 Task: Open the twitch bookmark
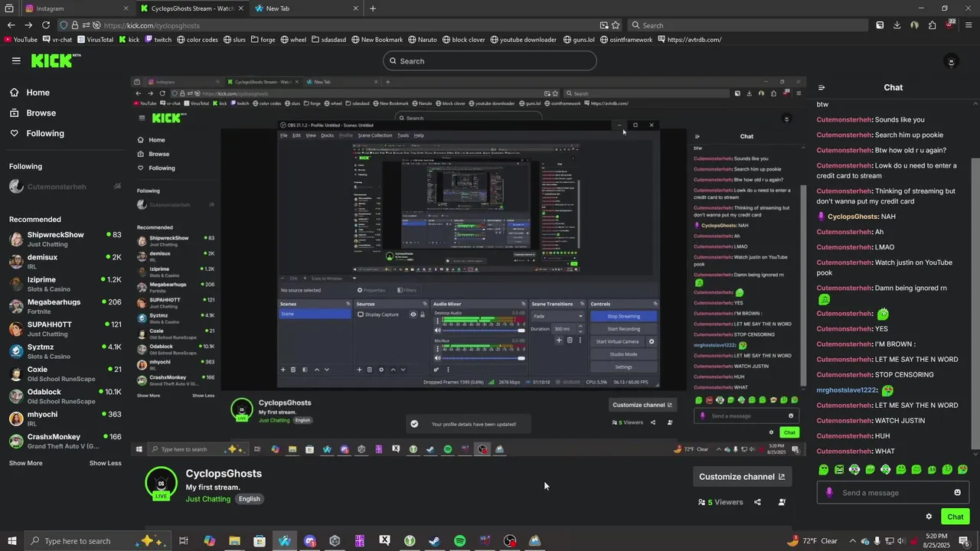[x=156, y=40]
